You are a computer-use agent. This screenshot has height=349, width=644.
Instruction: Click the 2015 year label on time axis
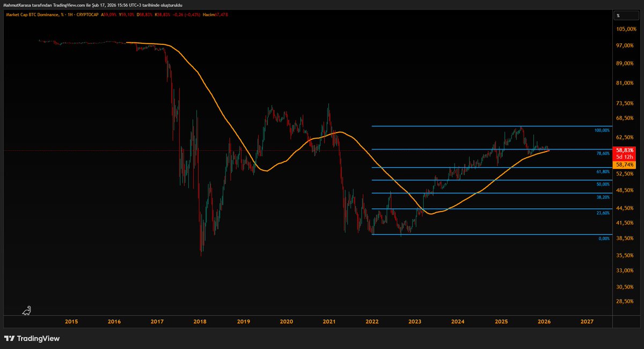coord(71,322)
